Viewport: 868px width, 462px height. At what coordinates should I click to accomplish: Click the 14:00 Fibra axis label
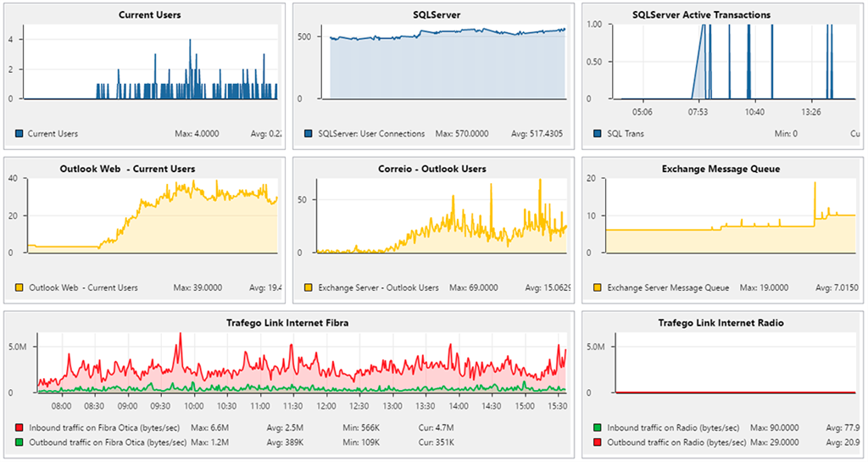click(x=459, y=405)
